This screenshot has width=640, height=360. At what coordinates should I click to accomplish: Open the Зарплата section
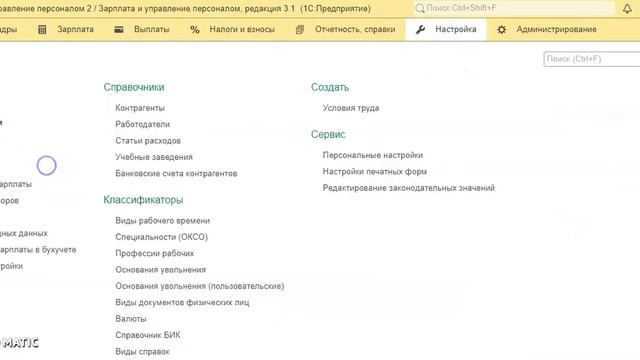[76, 29]
